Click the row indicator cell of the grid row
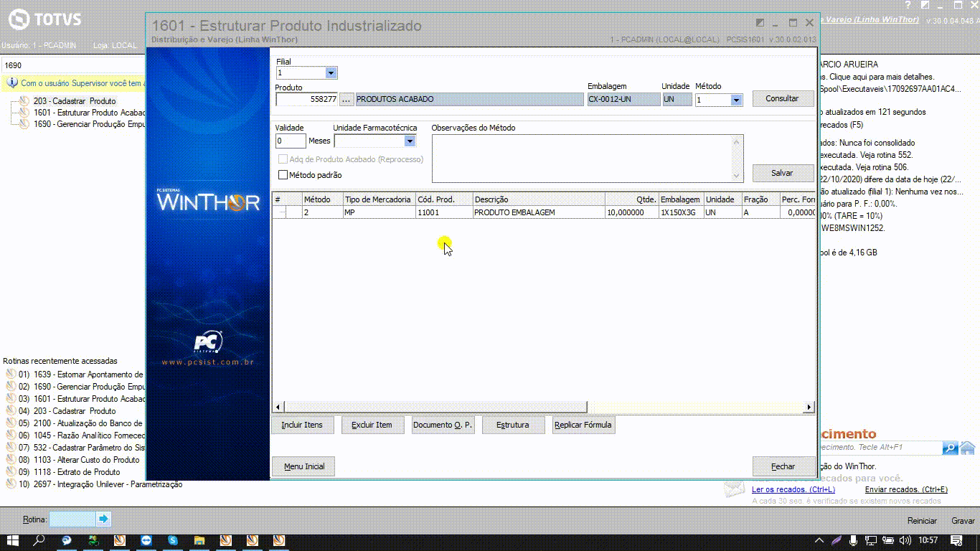Screen dimensions: 980x551 pos(280,212)
